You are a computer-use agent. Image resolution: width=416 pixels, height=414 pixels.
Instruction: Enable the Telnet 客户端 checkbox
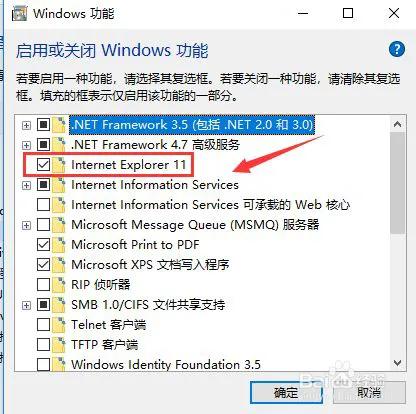point(43,325)
